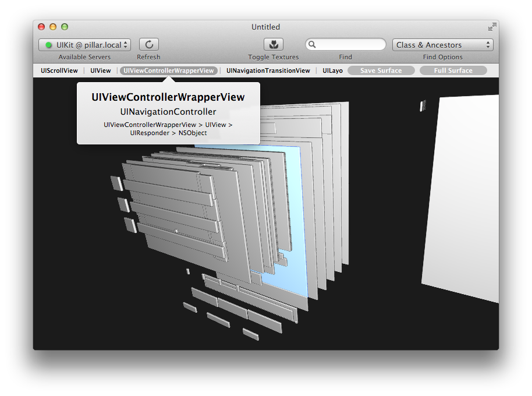Click UINavigationController text in the popover

pos(168,112)
